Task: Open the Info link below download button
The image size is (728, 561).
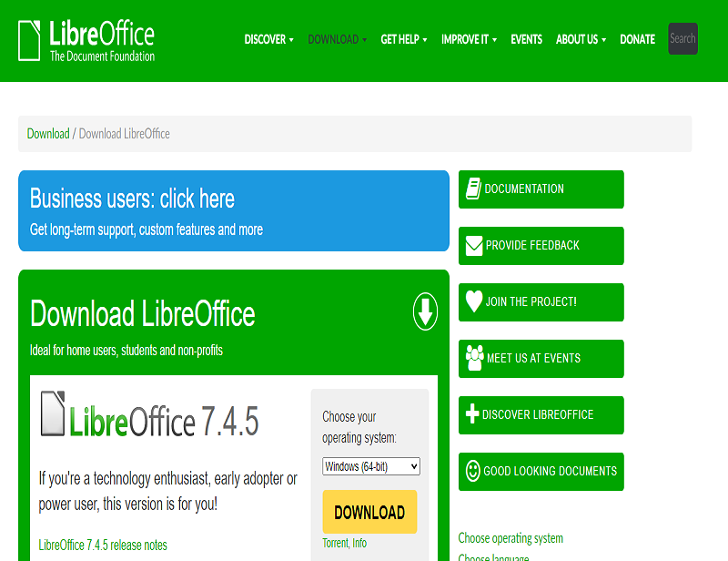Action: (359, 543)
